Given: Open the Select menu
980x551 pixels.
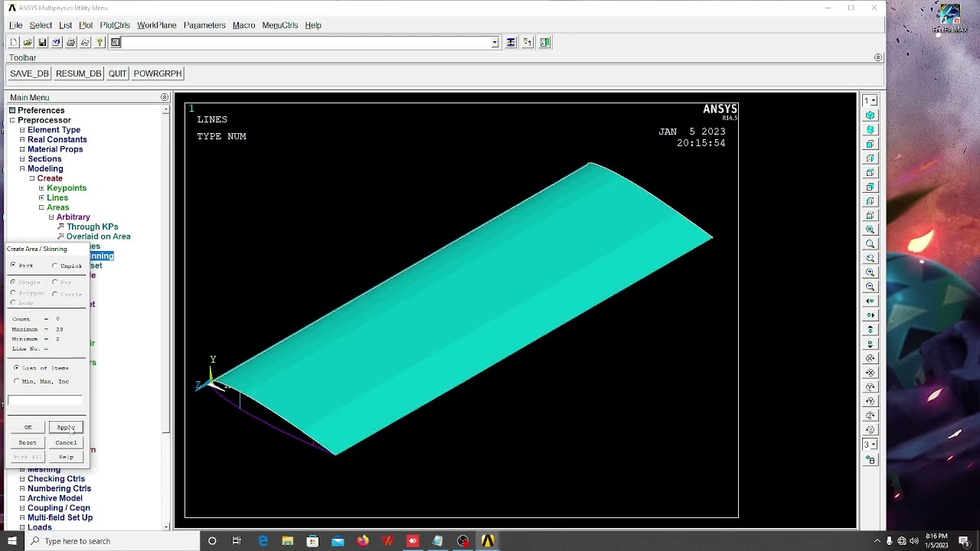Looking at the screenshot, I should tap(41, 25).
